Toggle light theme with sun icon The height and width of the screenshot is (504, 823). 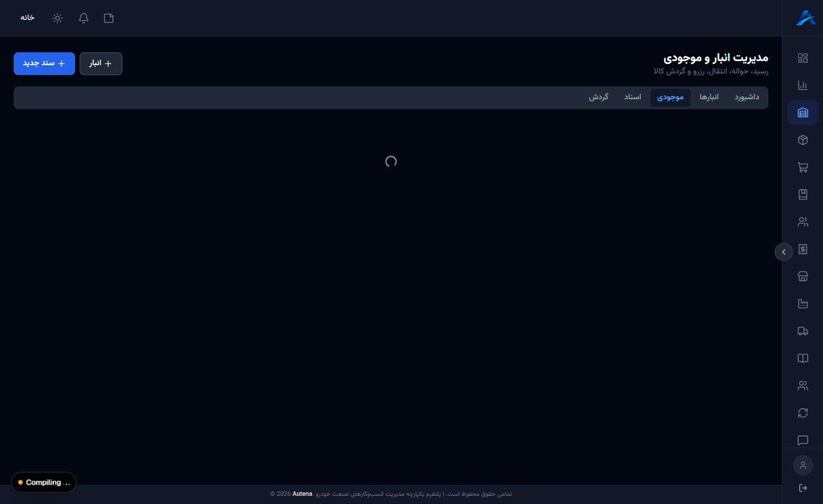58,18
